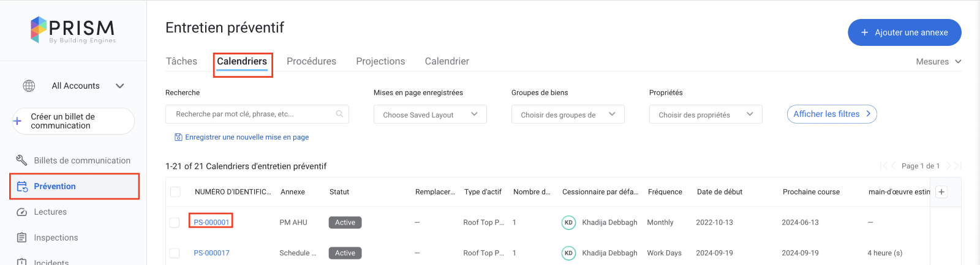Expand the All Accounts dropdown
Viewport: 980px width, 265px height.
point(120,86)
